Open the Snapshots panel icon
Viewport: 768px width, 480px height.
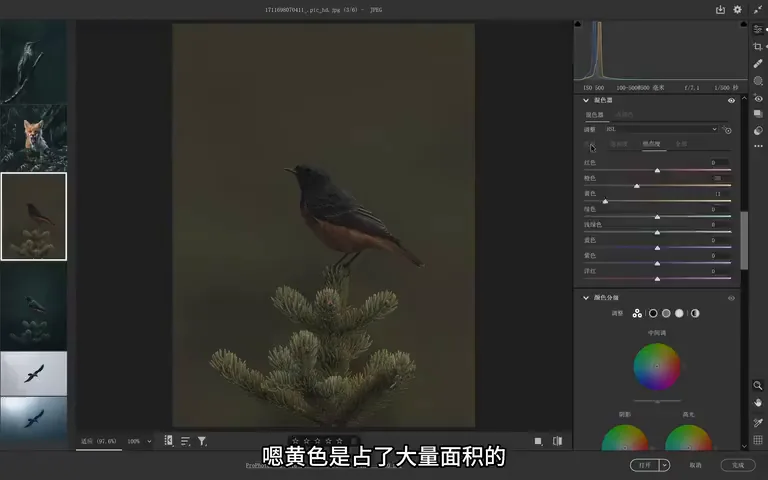(758, 114)
